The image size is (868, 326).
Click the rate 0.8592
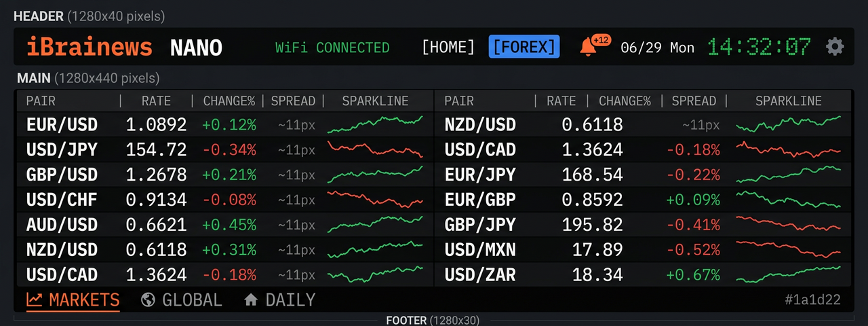point(592,200)
